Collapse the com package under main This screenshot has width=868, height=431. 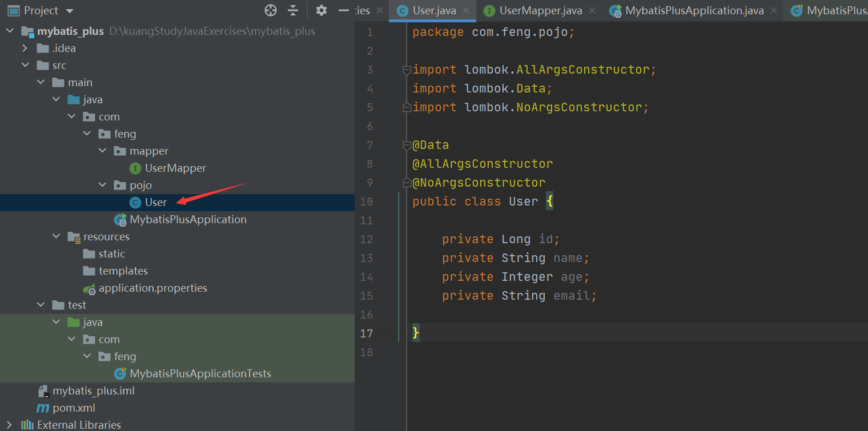(x=71, y=116)
